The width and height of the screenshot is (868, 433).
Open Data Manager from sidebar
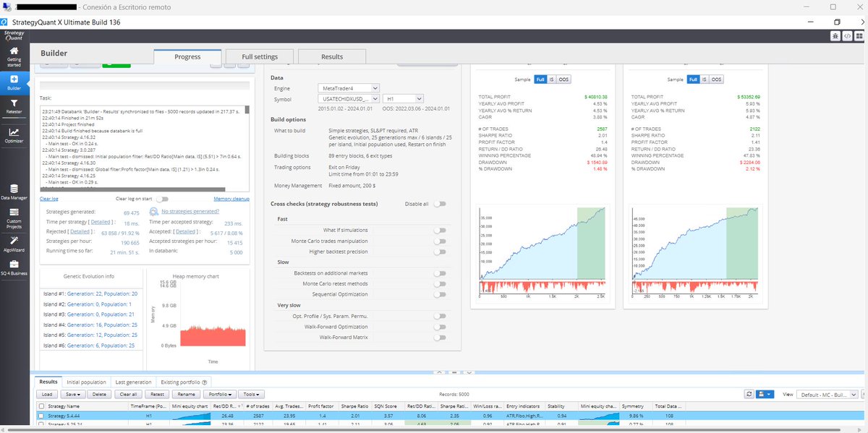pyautogui.click(x=14, y=192)
